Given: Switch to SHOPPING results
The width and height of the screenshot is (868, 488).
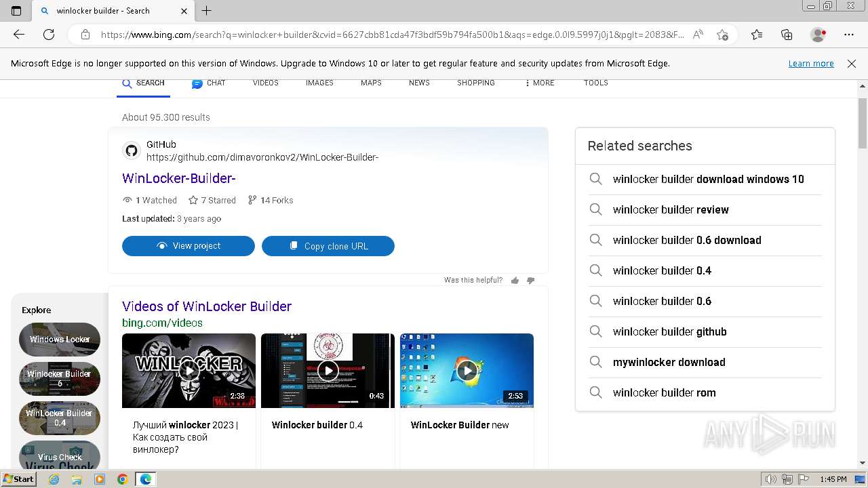Looking at the screenshot, I should point(476,83).
